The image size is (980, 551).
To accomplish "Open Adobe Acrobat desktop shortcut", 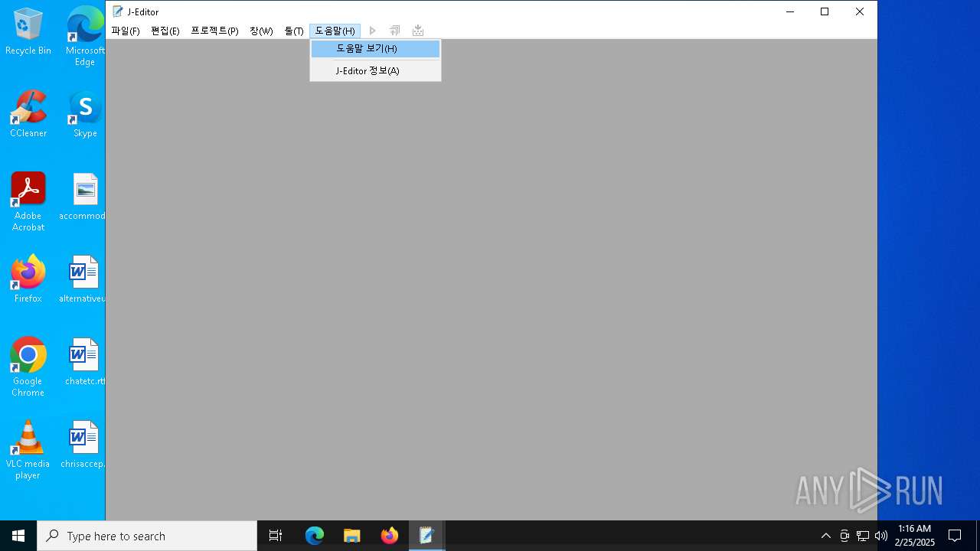I will [28, 202].
